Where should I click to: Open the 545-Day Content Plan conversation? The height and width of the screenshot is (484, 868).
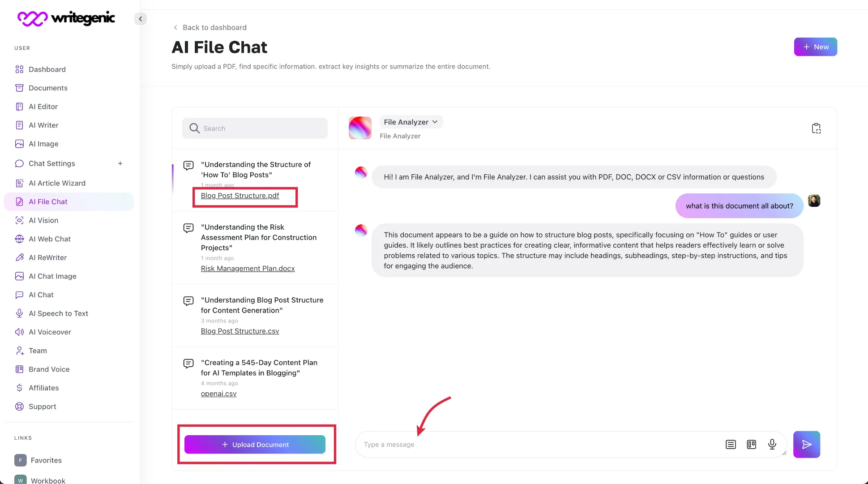point(259,368)
